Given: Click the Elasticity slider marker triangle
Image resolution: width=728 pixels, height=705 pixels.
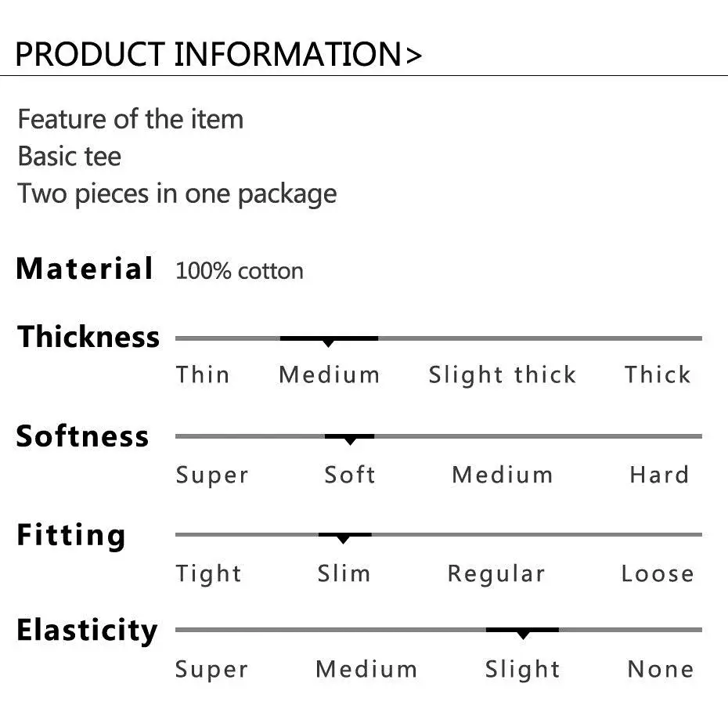Looking at the screenshot, I should click(x=523, y=634).
